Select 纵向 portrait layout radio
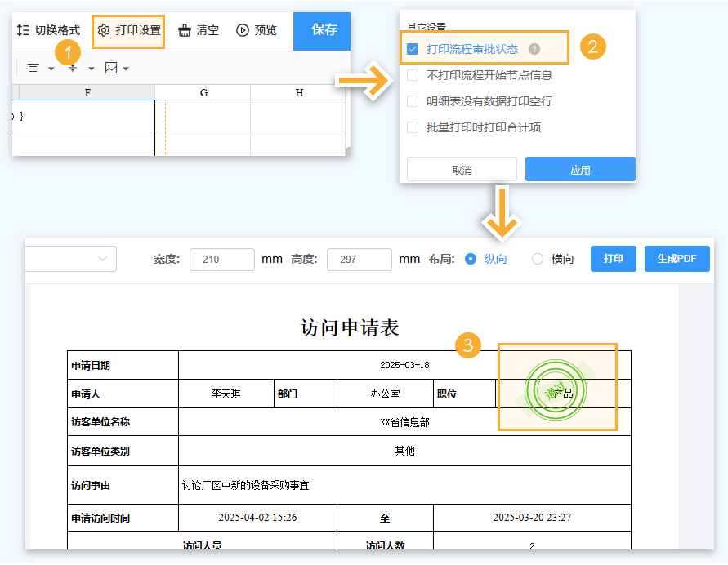728x565 pixels. point(470,259)
